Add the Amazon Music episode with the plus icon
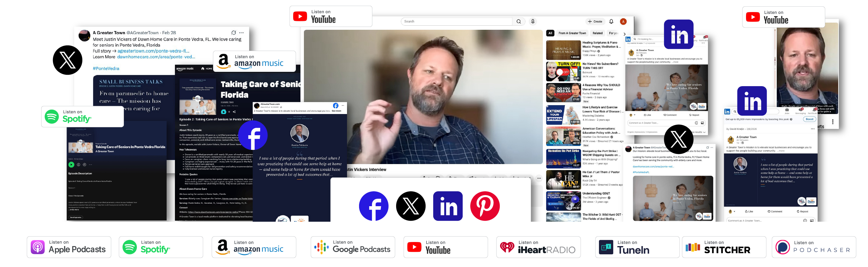Viewport: 868px width, 267px height. click(229, 112)
